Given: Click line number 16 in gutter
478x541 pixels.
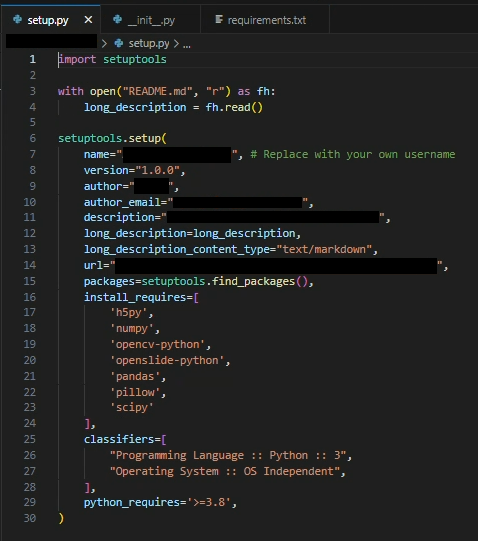Looking at the screenshot, I should point(30,297).
